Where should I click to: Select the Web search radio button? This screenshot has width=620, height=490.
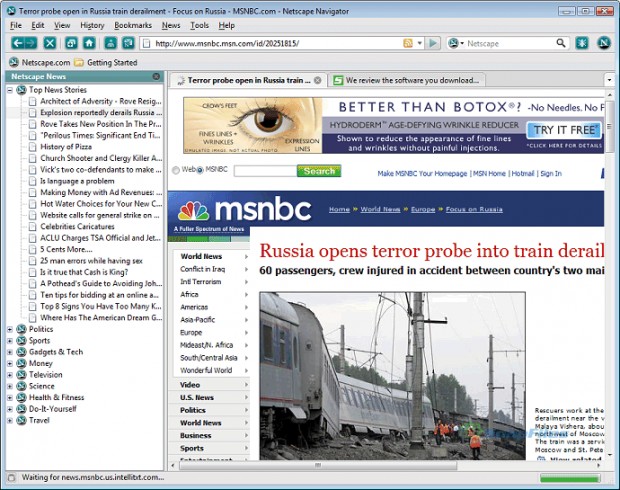(176, 170)
